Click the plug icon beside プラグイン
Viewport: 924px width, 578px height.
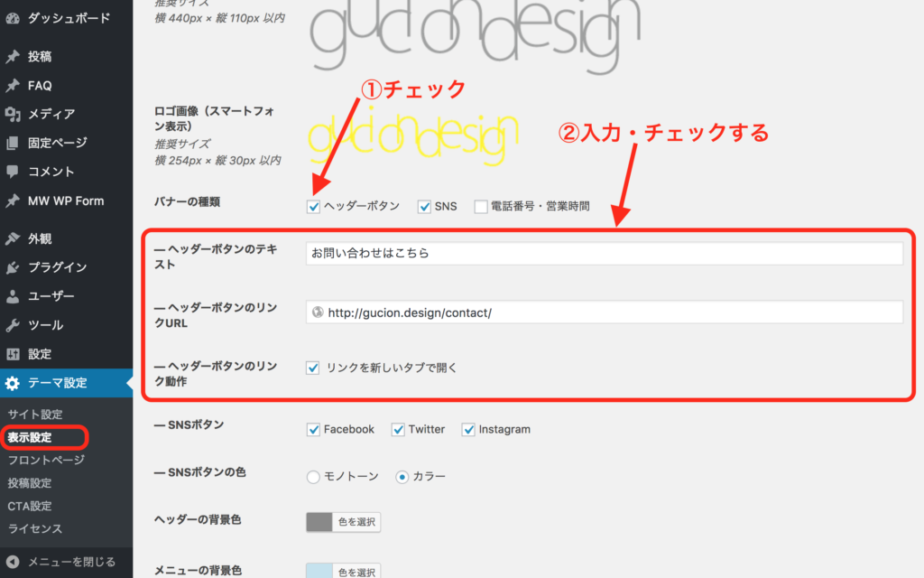tap(13, 267)
